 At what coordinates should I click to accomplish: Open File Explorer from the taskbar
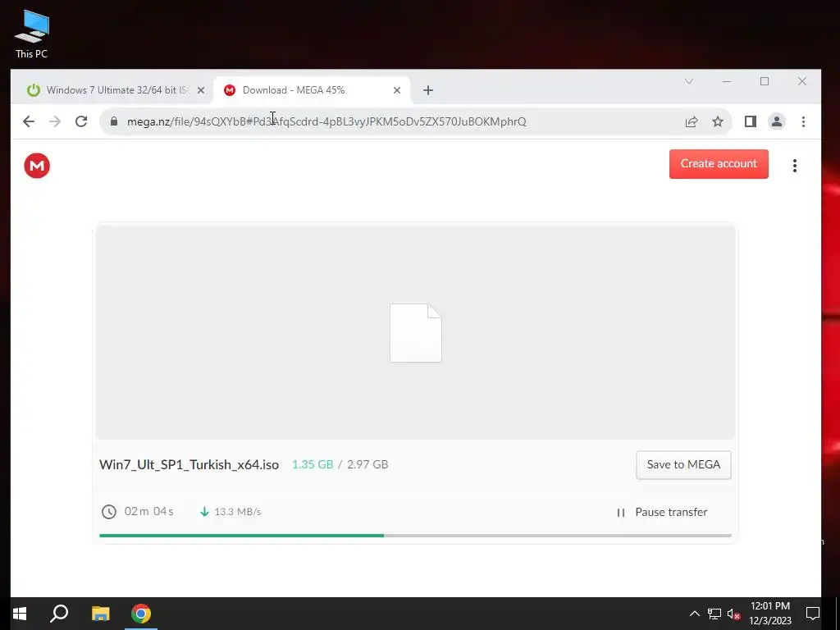[x=100, y=614]
